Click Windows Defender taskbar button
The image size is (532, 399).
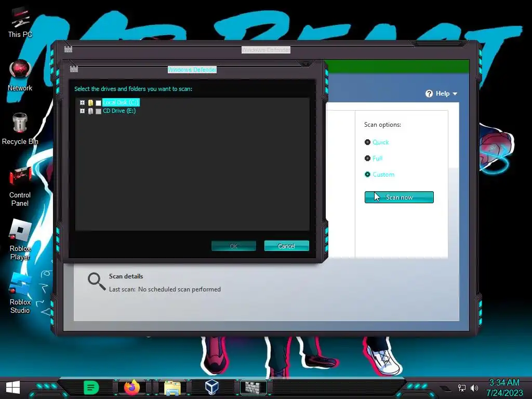pos(254,388)
